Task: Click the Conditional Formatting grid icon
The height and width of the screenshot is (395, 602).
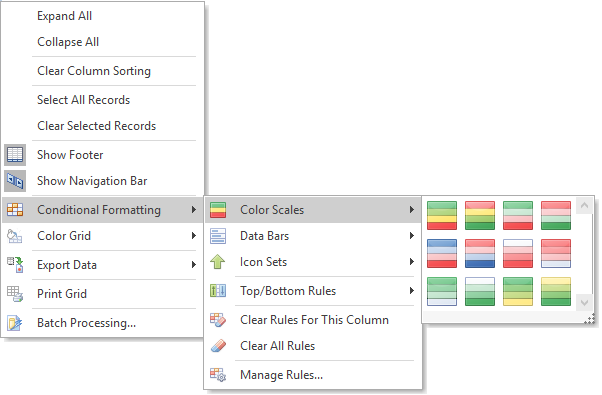Action: (x=15, y=210)
